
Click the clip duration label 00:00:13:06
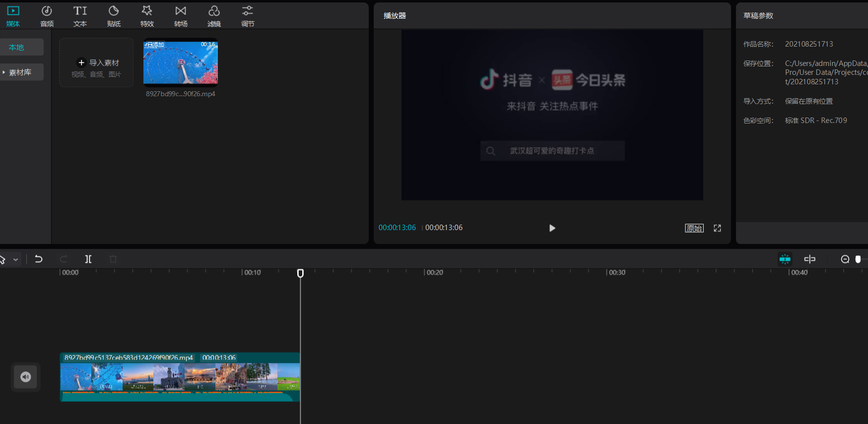click(219, 358)
